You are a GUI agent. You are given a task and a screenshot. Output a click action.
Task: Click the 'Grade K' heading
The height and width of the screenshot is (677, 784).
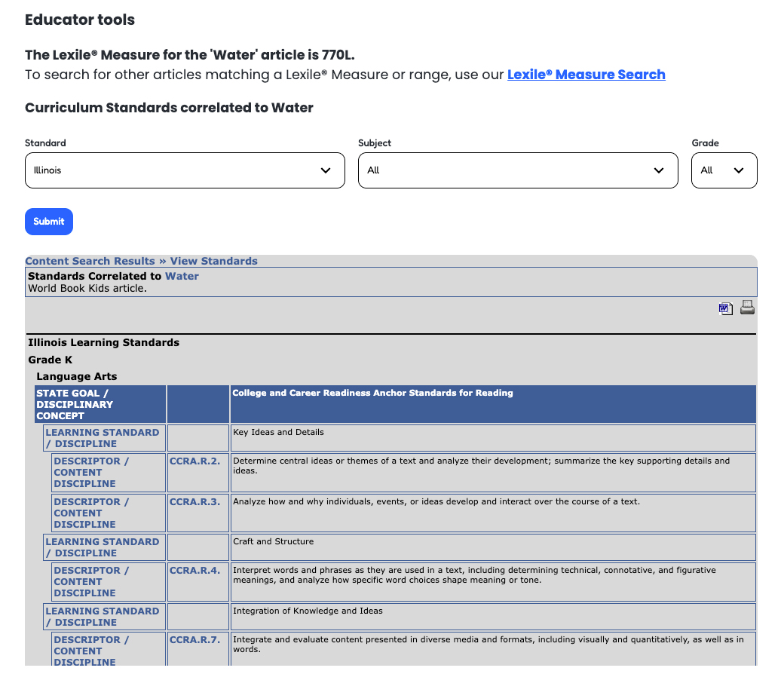50,360
